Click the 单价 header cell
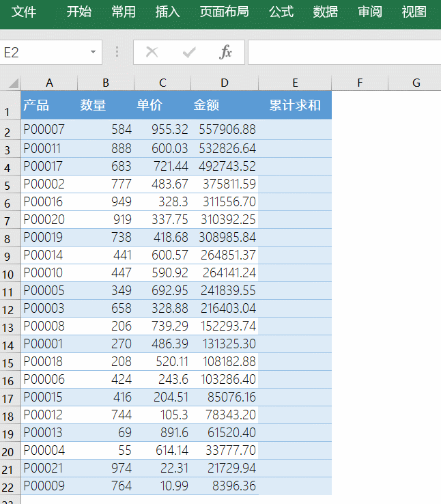 (x=162, y=105)
